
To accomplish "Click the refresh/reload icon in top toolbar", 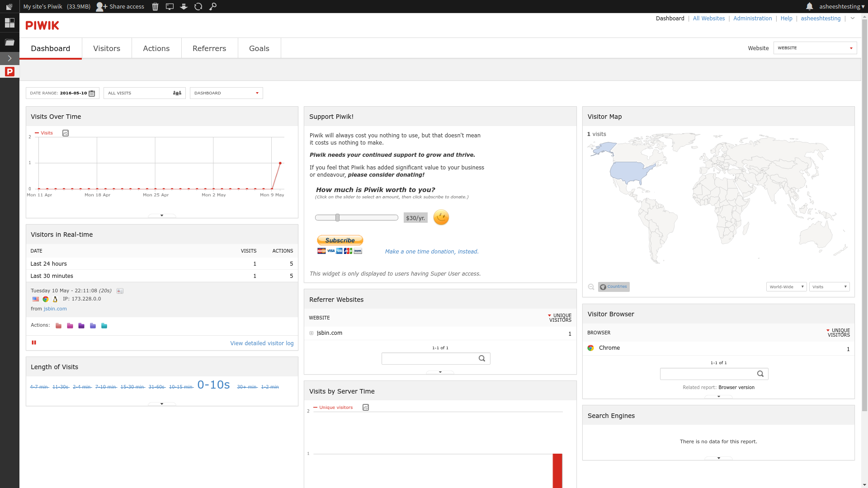I will [x=198, y=7].
